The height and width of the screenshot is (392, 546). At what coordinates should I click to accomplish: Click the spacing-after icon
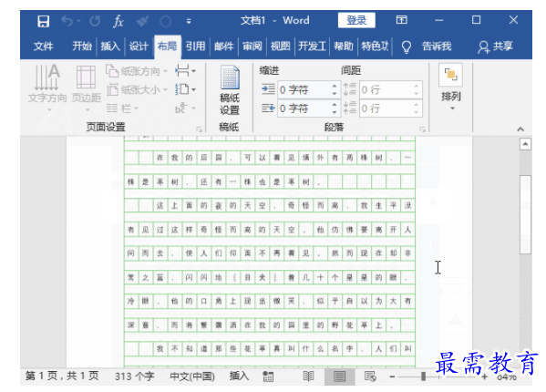point(350,108)
